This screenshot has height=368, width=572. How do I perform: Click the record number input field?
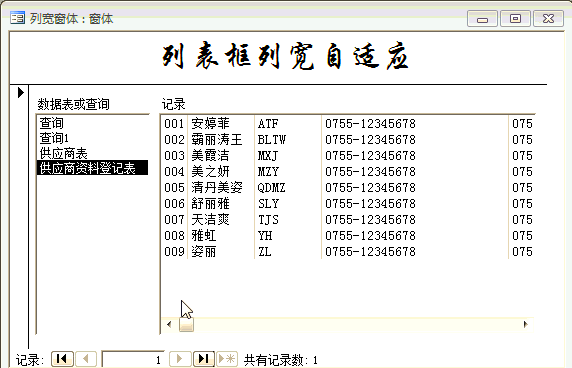(x=133, y=360)
